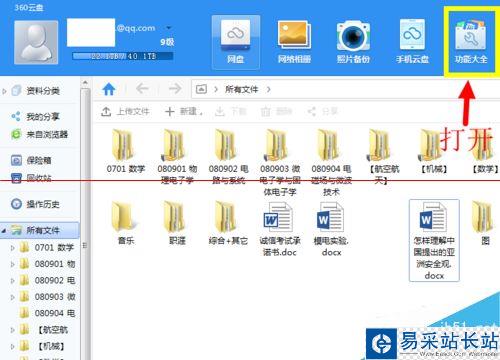Open the 080902 电路与系统 folder
Viewport: 500px width, 360px height.
pyautogui.click(x=228, y=157)
